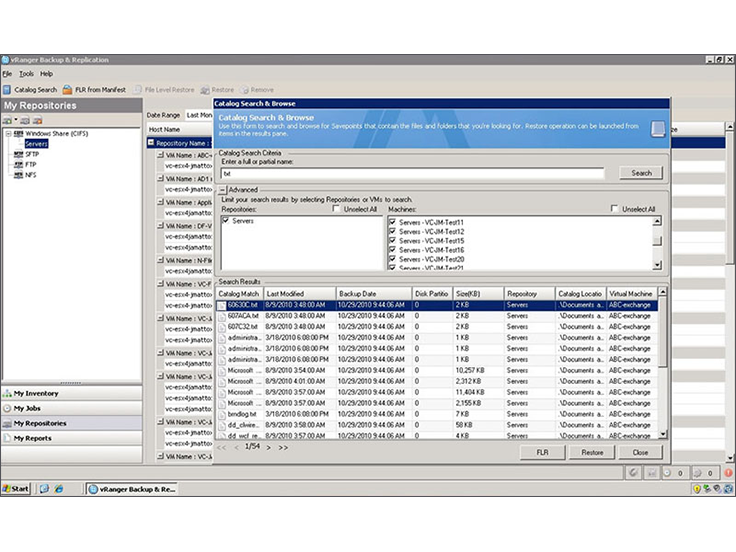The width and height of the screenshot is (736, 552).
Task: Tick Unselect All checkbox for Repositories
Action: (x=336, y=208)
